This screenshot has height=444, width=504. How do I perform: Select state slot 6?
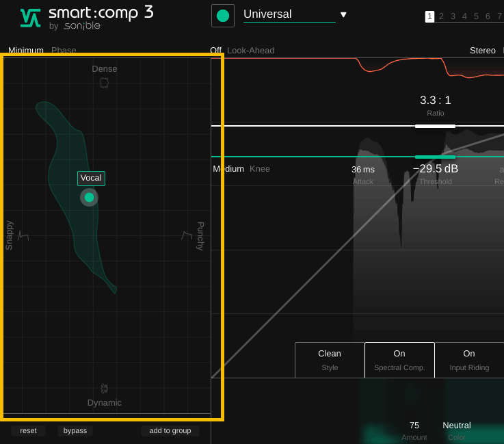click(488, 16)
